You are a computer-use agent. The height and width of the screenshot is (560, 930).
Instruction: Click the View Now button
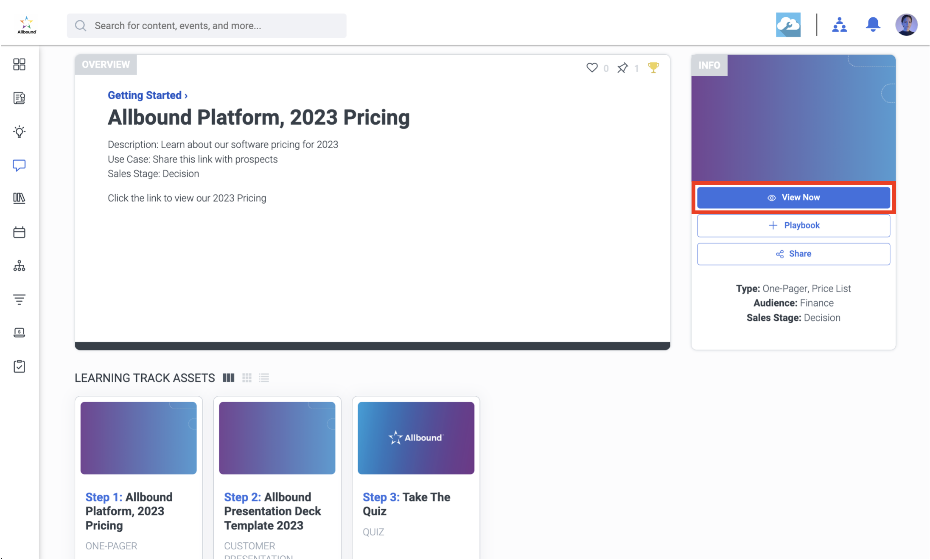coord(793,198)
